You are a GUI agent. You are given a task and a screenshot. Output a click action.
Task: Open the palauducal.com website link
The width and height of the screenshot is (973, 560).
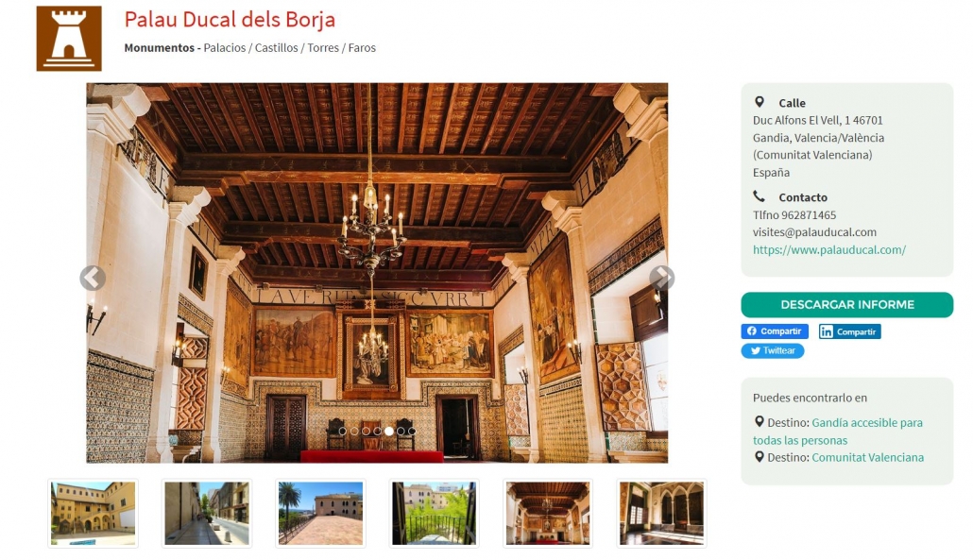tap(829, 250)
